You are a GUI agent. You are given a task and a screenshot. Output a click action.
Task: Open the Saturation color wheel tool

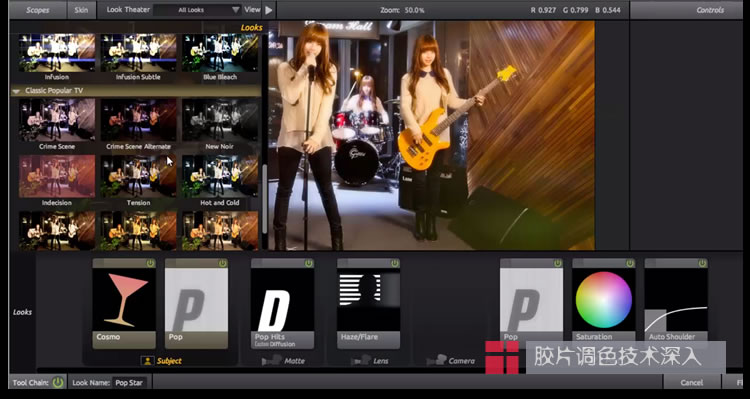604,300
